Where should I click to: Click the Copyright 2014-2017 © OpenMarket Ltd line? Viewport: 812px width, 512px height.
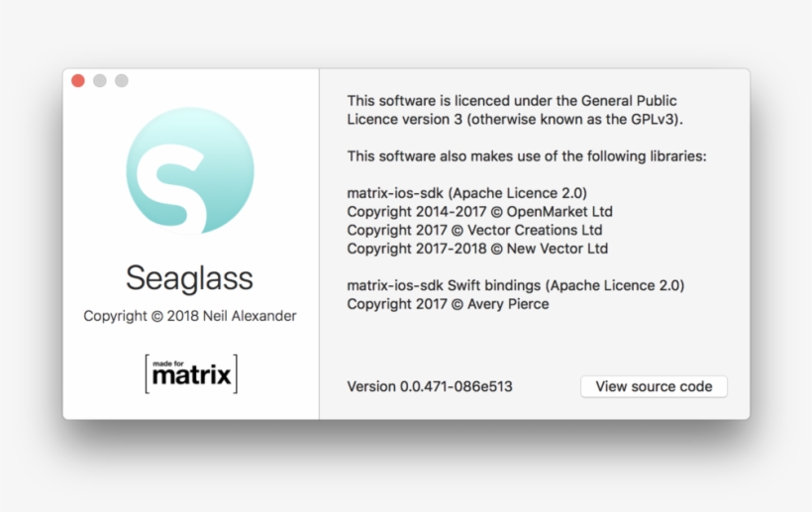[x=479, y=212]
